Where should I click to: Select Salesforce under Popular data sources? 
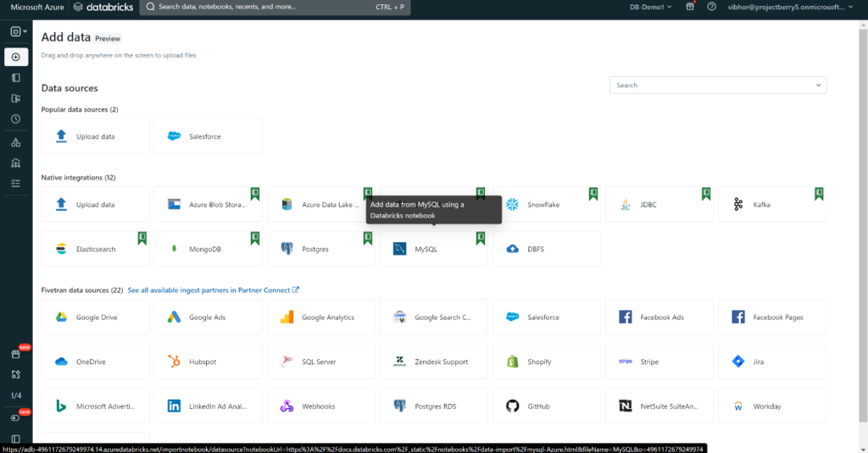[x=209, y=136]
